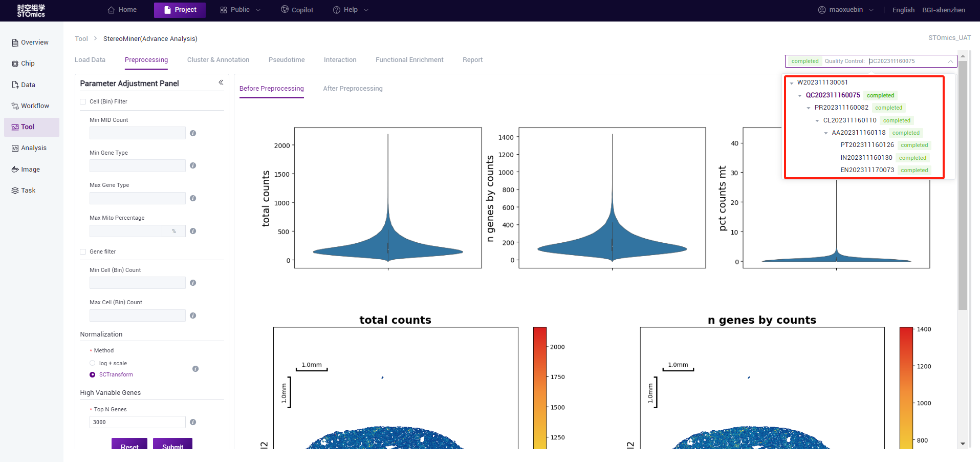Click info icon for Normalization Method
980x462 pixels.
click(195, 369)
